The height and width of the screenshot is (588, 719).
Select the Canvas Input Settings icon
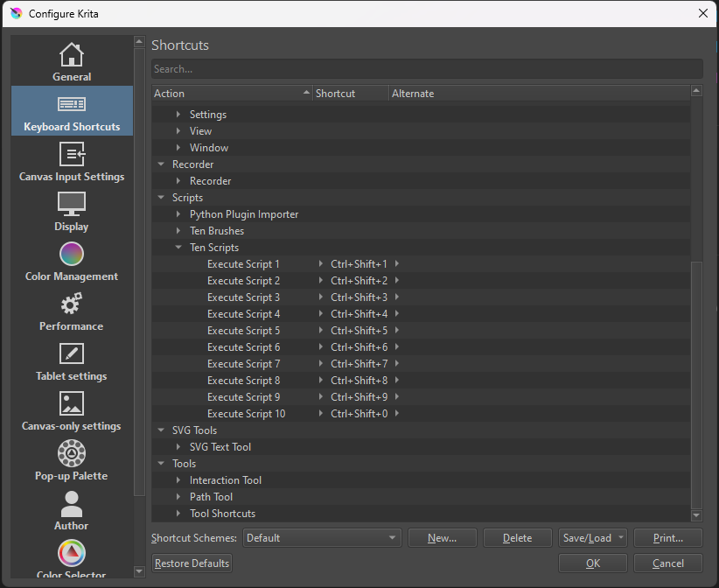(71, 155)
